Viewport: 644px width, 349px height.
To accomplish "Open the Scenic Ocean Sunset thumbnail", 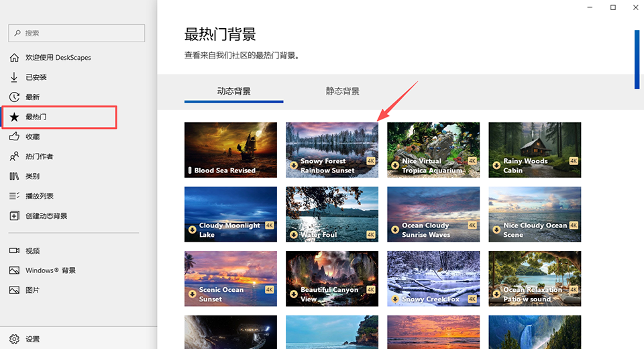I will 230,279.
